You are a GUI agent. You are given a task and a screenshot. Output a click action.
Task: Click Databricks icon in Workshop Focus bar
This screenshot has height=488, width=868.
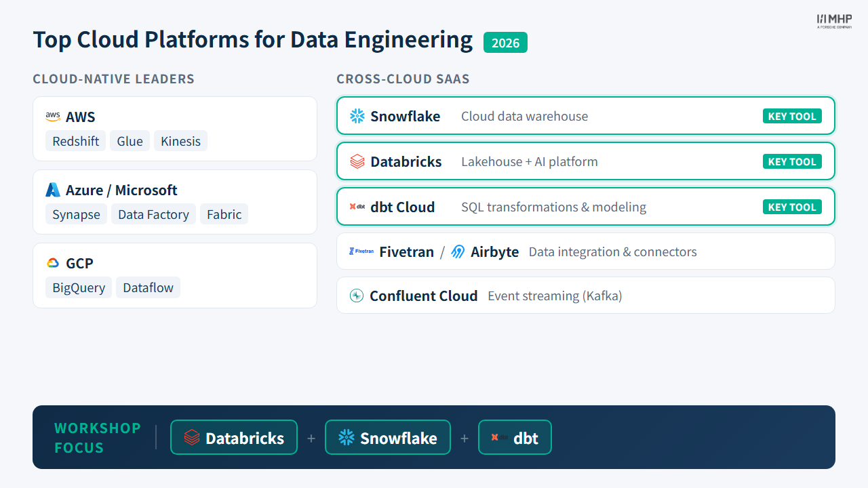click(192, 438)
